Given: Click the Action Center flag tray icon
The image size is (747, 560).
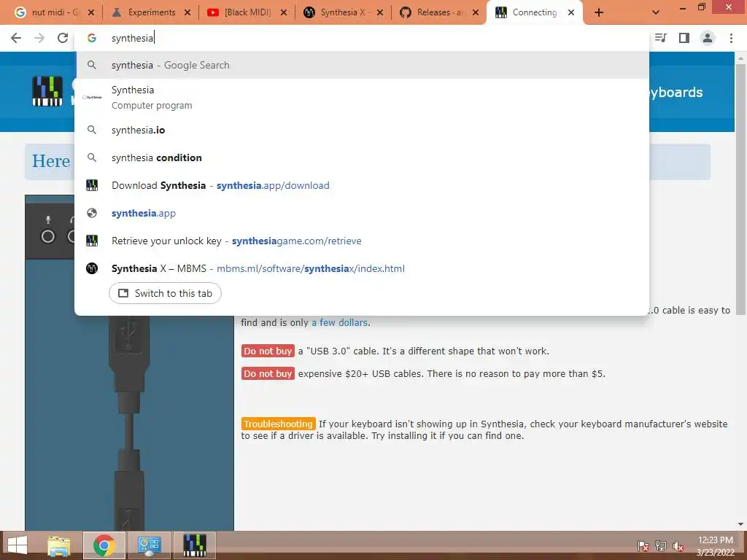Looking at the screenshot, I should pyautogui.click(x=643, y=546).
